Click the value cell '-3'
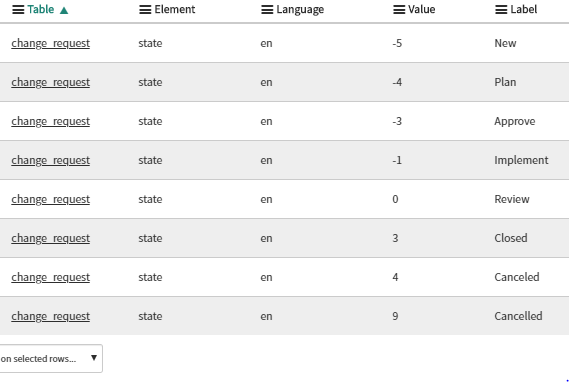The width and height of the screenshot is (569, 382). click(397, 121)
